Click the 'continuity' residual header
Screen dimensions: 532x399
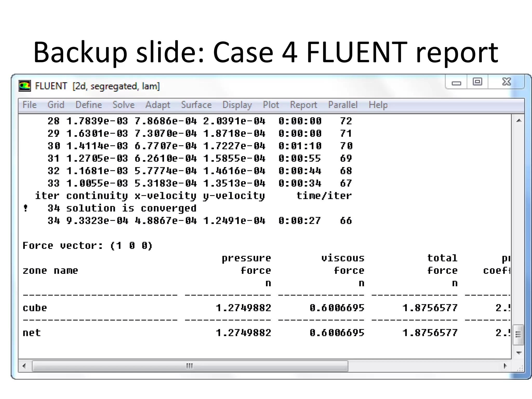[97, 196]
